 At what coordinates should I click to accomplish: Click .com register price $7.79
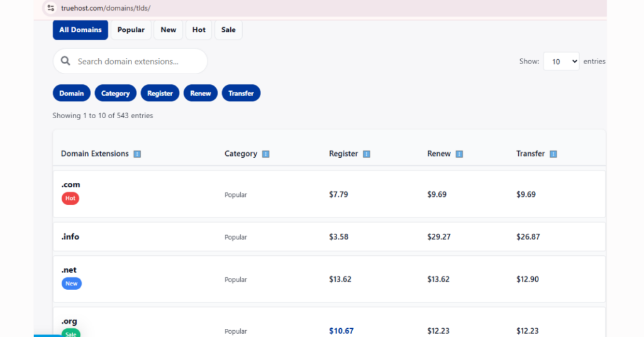338,194
